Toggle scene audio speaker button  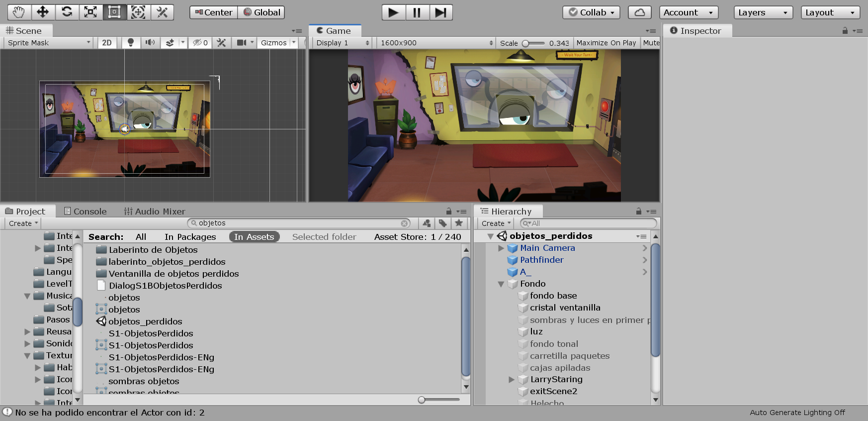point(150,43)
